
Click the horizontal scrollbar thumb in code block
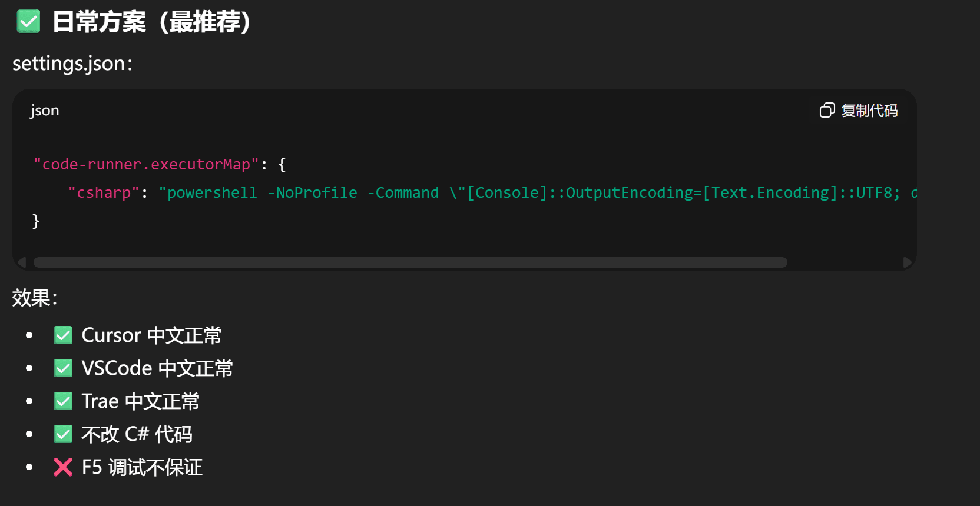click(x=410, y=262)
